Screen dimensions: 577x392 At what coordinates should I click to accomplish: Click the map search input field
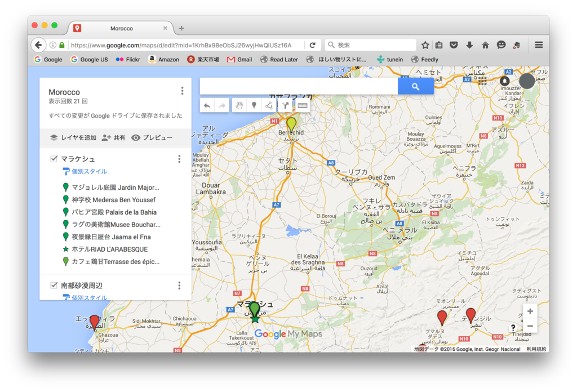tap(299, 86)
